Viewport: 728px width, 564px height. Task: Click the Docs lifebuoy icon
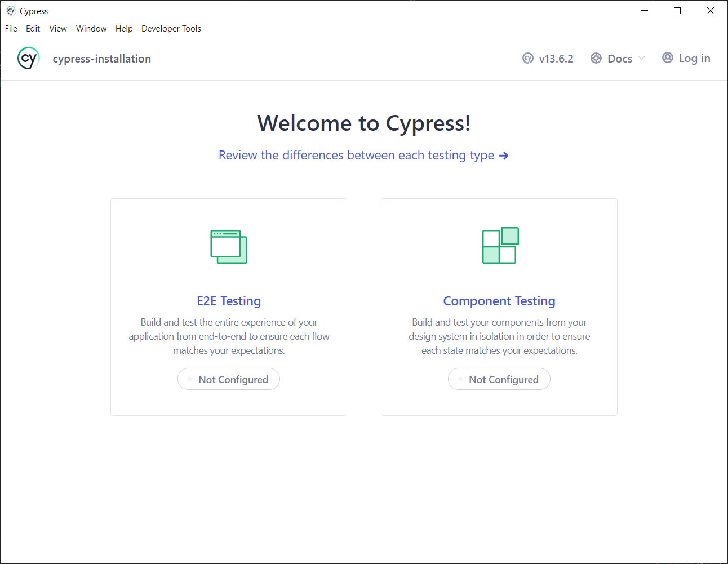tap(596, 58)
